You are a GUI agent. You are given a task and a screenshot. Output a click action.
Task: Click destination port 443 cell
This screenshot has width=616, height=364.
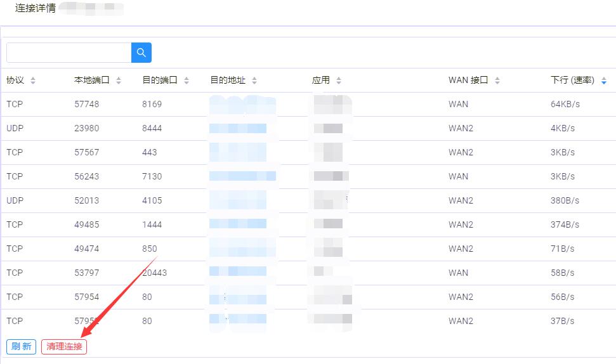150,152
